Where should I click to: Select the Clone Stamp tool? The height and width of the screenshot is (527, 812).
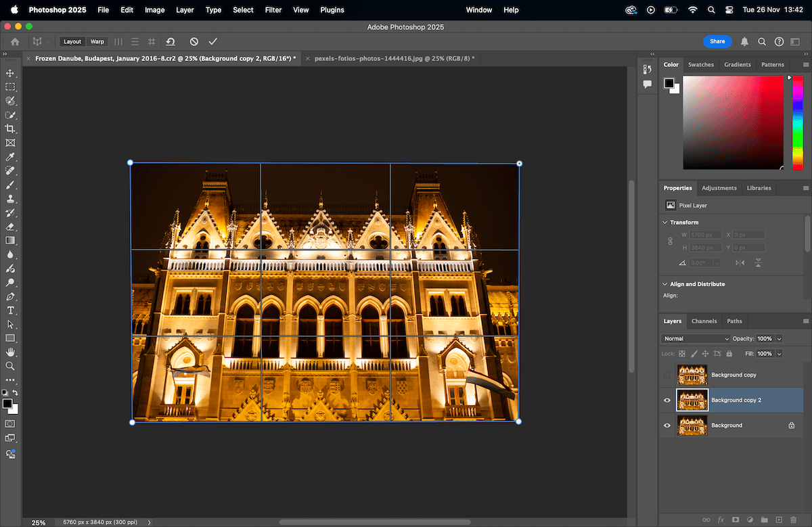(x=10, y=199)
